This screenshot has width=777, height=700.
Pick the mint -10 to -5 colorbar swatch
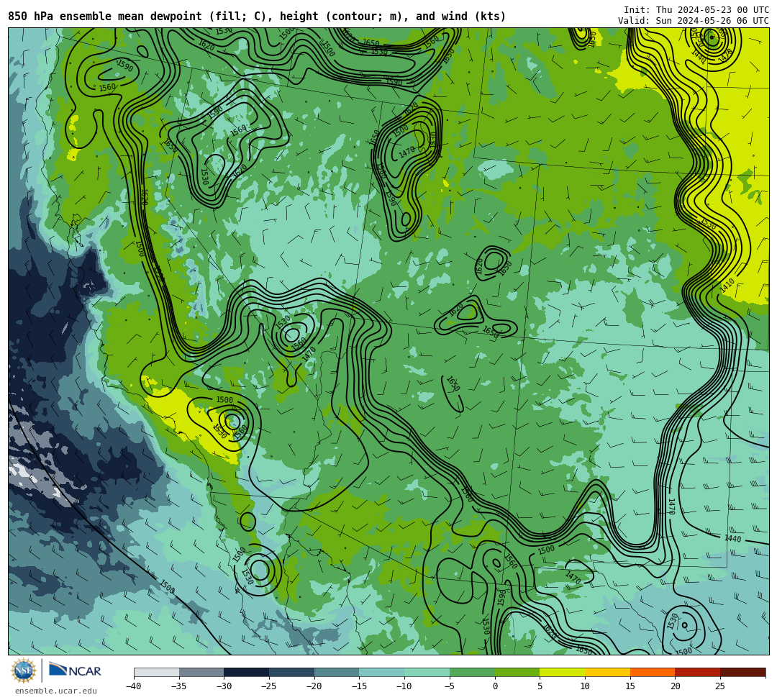(x=427, y=672)
